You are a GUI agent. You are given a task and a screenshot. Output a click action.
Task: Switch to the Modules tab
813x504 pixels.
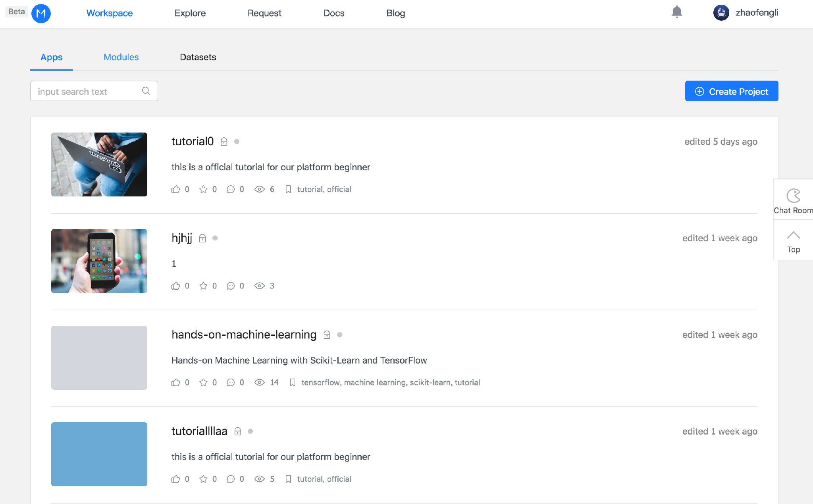point(121,57)
